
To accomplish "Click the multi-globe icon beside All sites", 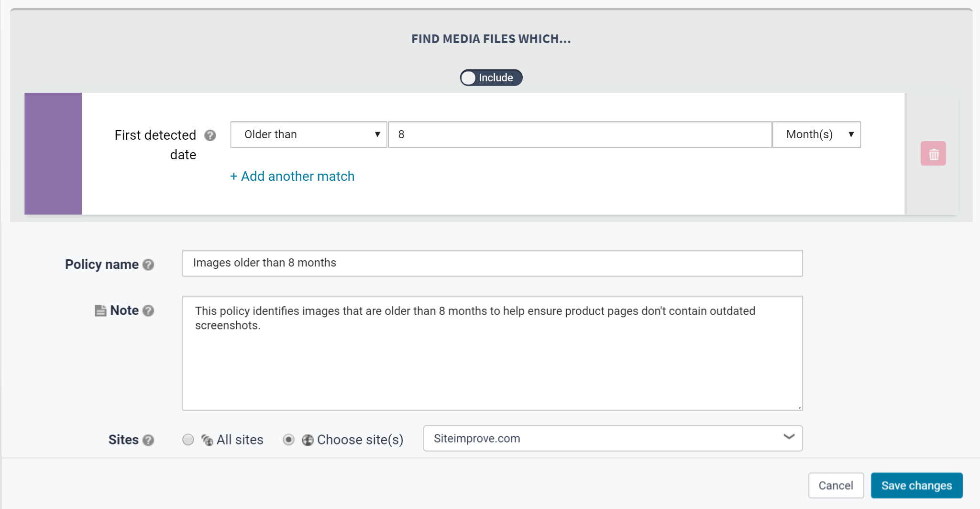I will pyautogui.click(x=207, y=440).
